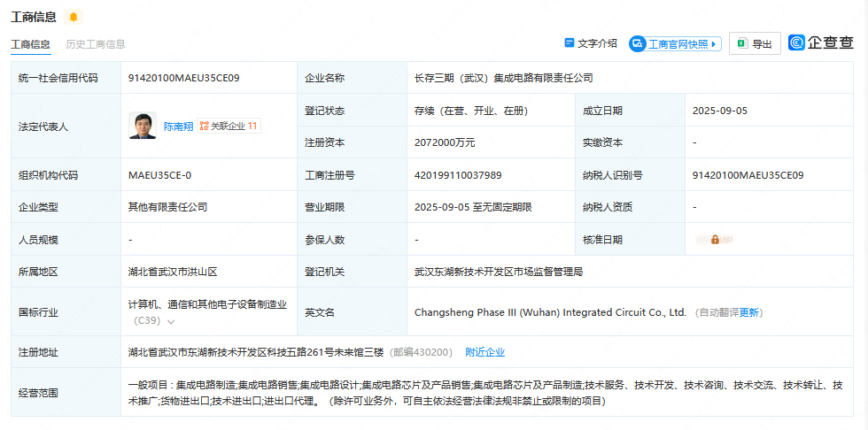Click the orange 关联企业 network icon
This screenshot has height=430, width=868.
pos(204,127)
